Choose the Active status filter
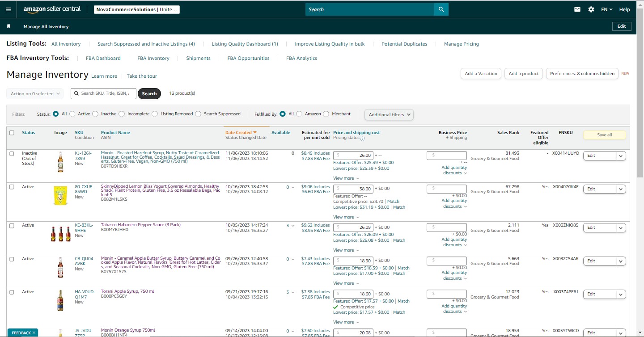 click(72, 114)
